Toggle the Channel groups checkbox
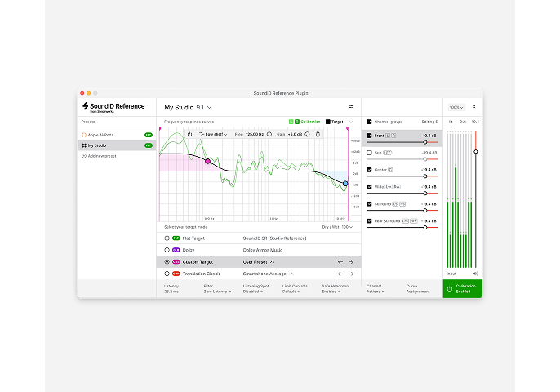This screenshot has height=392, width=560. click(x=369, y=122)
